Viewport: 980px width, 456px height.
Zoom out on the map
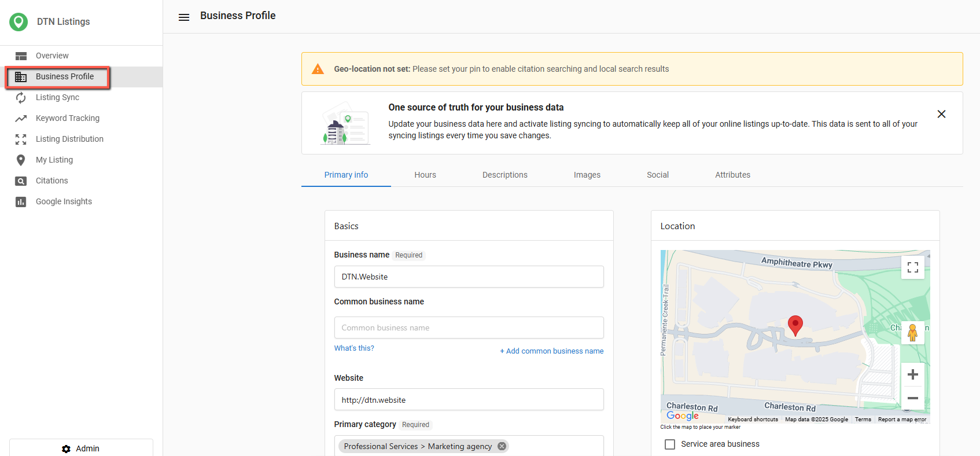click(x=913, y=398)
